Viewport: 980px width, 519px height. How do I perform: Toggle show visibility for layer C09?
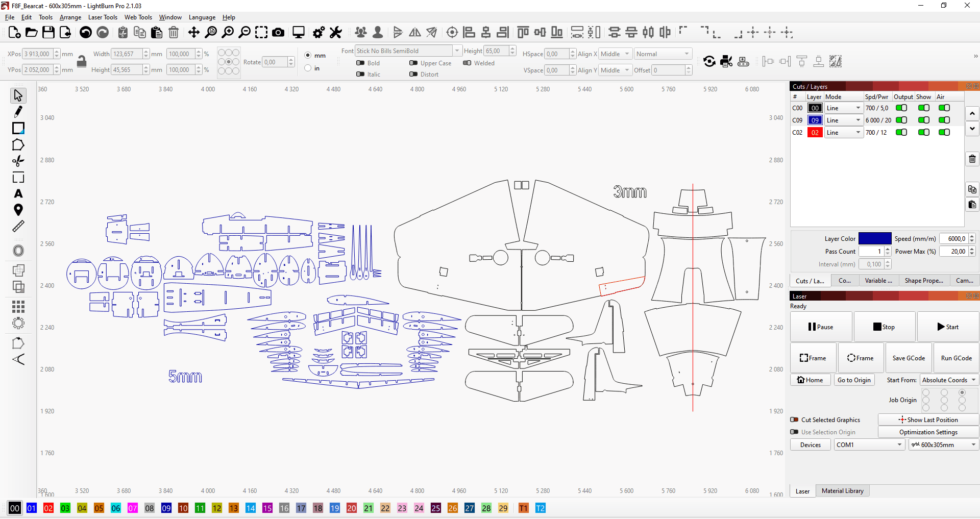point(924,120)
